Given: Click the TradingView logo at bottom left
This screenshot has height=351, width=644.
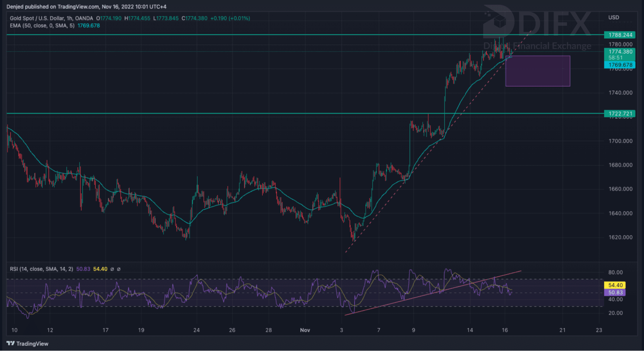Looking at the screenshot, I should 27,344.
